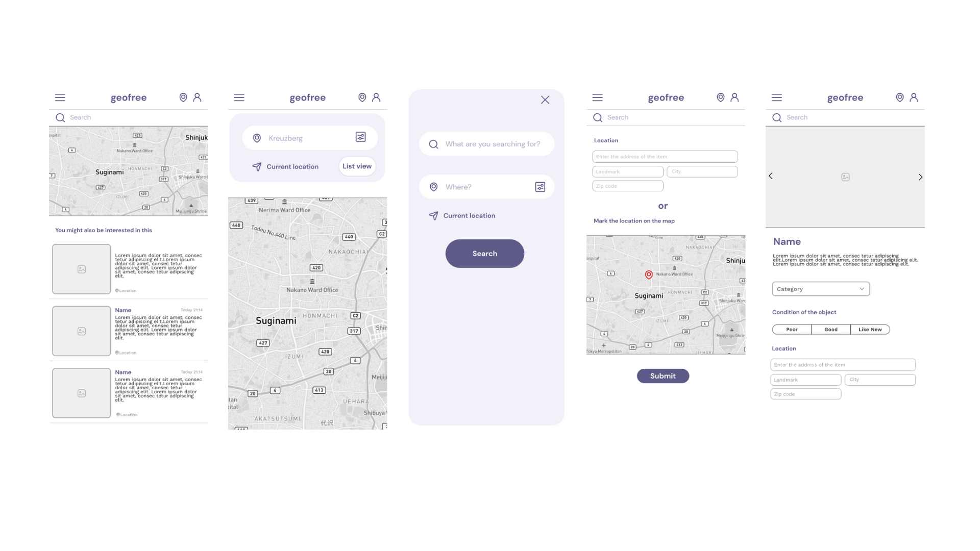This screenshot has height=551, width=980.
Task: Toggle to 'List view' on map screen
Action: [x=357, y=166]
